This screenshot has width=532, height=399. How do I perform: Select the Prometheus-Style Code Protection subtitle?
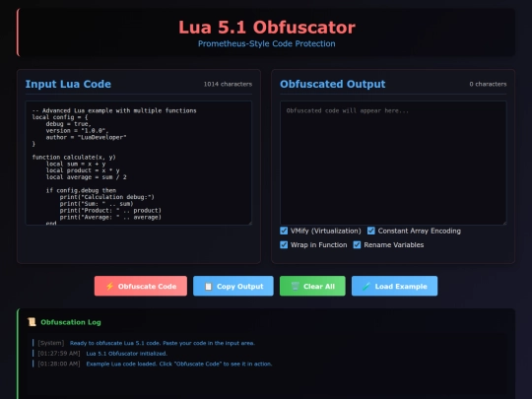pyautogui.click(x=267, y=43)
